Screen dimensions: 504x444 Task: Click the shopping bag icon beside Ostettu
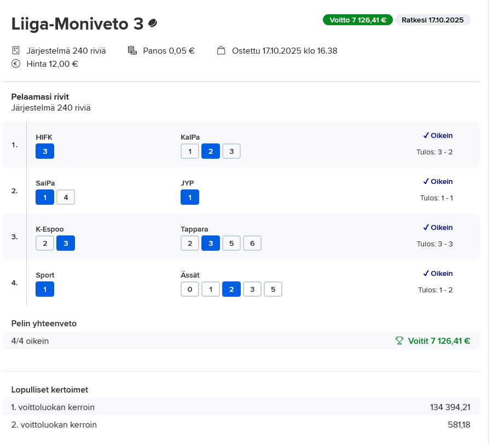(x=221, y=50)
